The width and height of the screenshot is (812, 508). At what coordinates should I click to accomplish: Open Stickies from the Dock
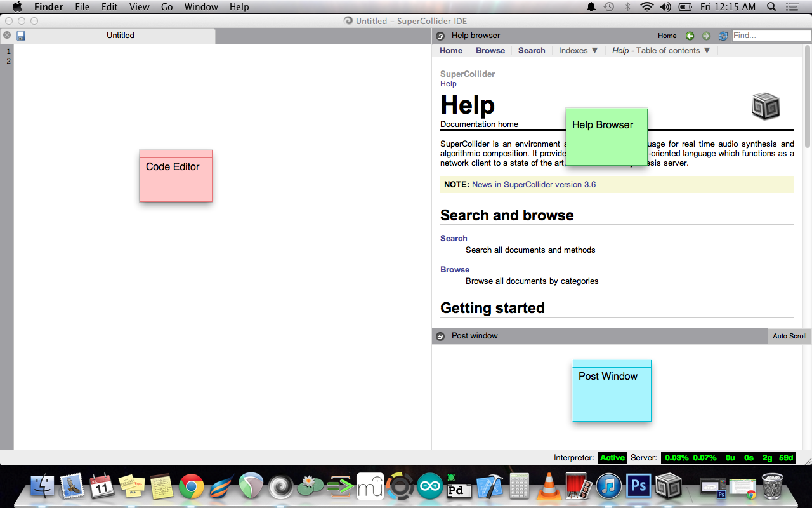tap(132, 486)
